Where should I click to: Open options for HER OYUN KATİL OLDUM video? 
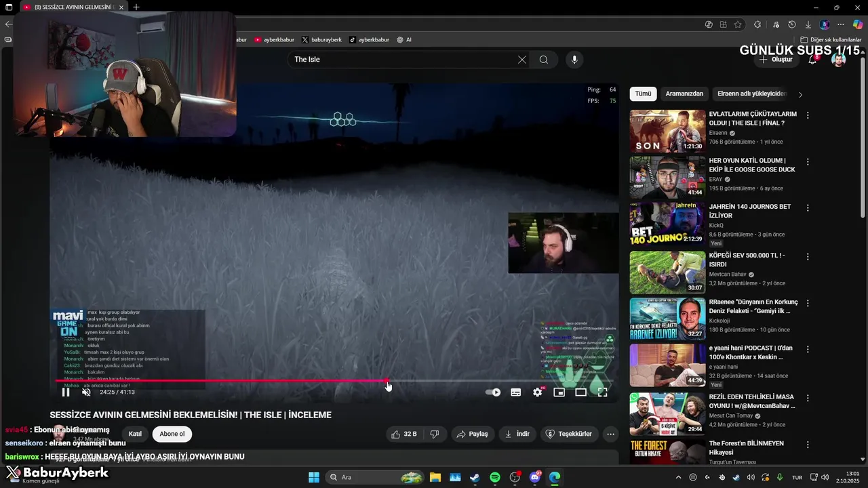point(808,161)
